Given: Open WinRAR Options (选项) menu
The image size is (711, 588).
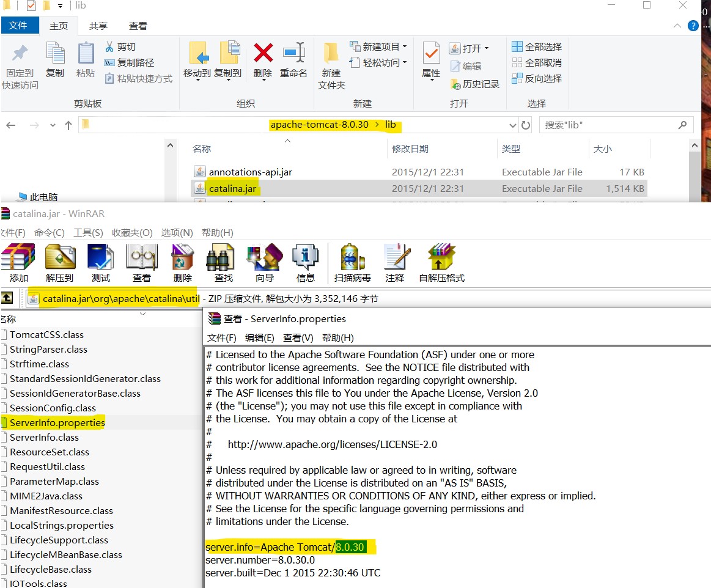Looking at the screenshot, I should pos(177,232).
